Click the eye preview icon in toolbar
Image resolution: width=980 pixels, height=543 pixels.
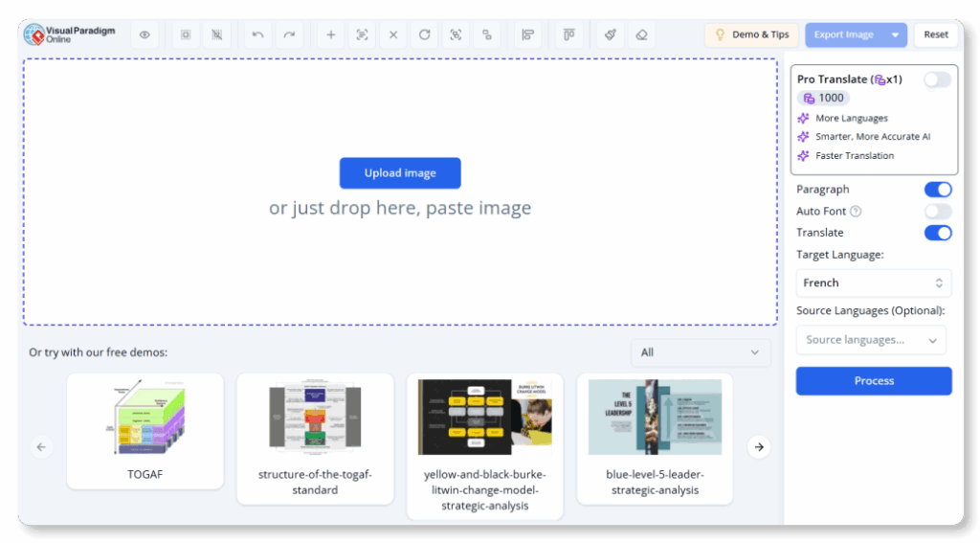click(x=145, y=34)
